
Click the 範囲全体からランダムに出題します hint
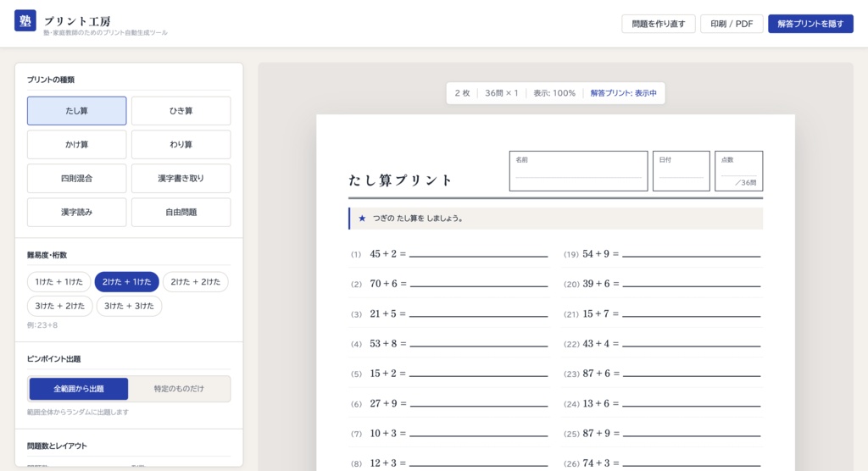pyautogui.click(x=77, y=412)
